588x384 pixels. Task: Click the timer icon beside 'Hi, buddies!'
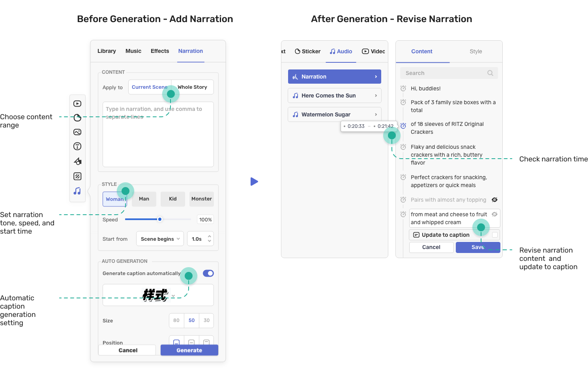(x=403, y=88)
